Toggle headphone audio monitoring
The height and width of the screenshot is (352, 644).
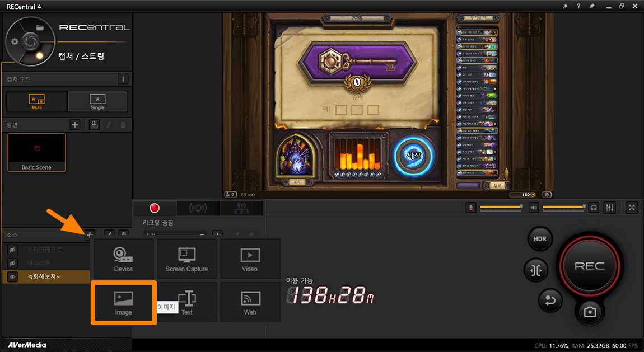tap(594, 208)
